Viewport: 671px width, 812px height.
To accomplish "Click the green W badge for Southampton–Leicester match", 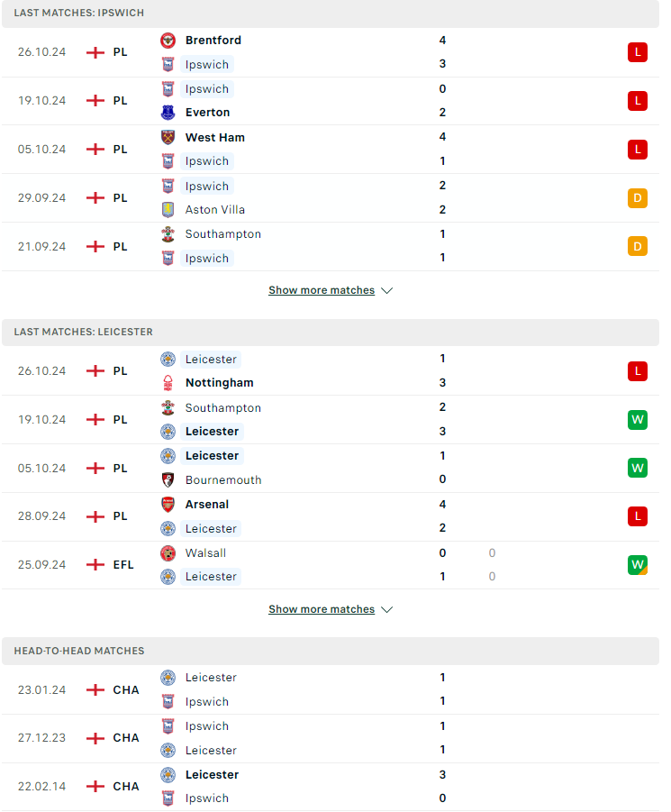I will (x=638, y=419).
